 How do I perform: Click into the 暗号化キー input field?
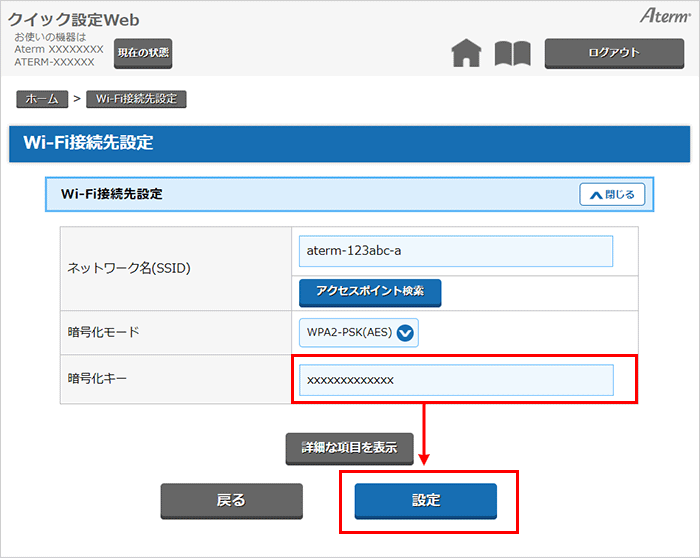pos(455,380)
